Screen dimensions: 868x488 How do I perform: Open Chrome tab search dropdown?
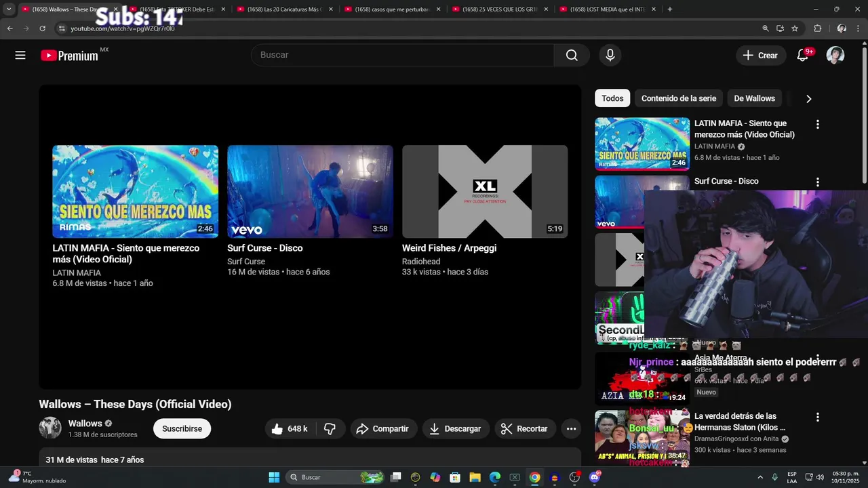point(8,9)
